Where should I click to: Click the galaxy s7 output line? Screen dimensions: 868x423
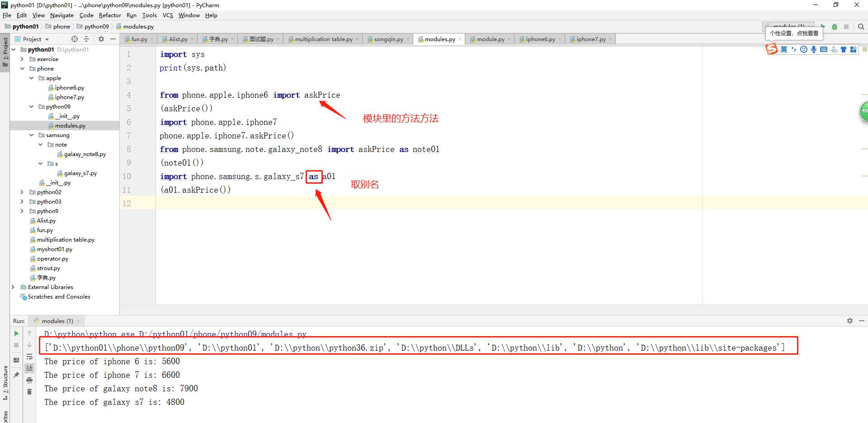[114, 402]
